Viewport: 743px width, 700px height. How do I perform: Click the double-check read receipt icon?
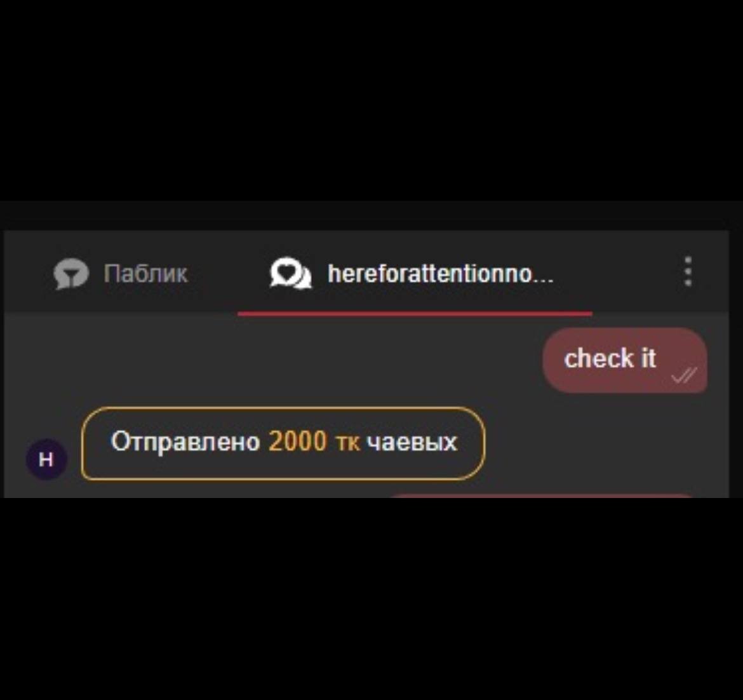click(684, 375)
